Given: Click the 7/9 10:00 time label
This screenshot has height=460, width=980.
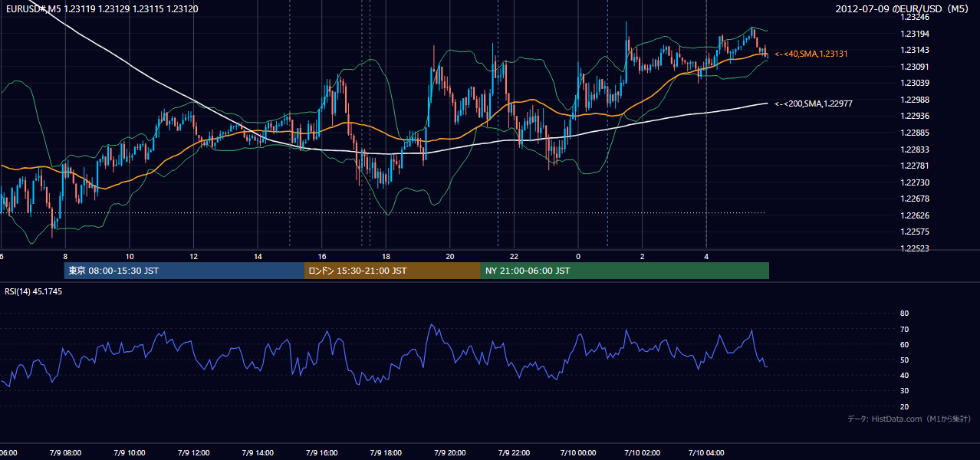Looking at the screenshot, I should [130, 452].
